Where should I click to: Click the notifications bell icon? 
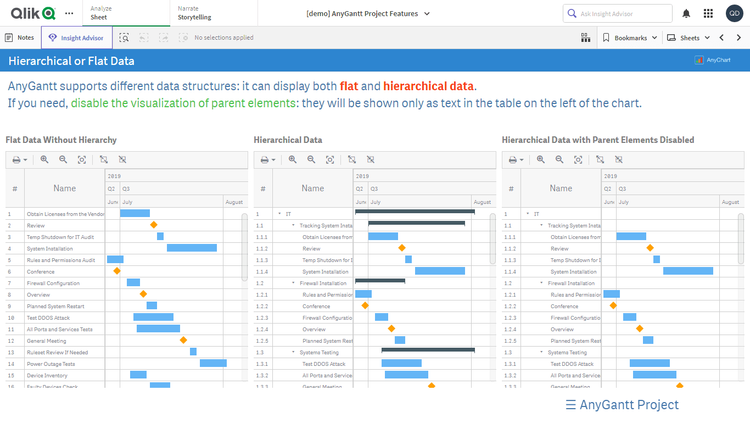coord(686,13)
